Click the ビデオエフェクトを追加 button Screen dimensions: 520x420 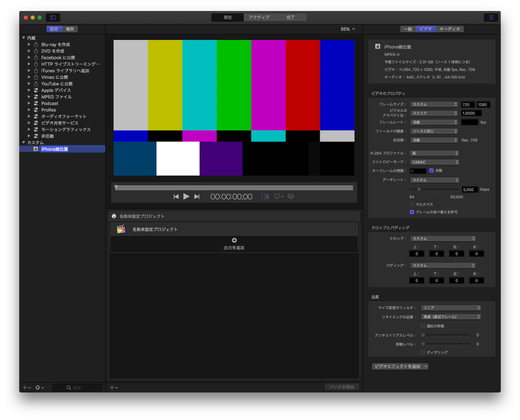[400, 367]
